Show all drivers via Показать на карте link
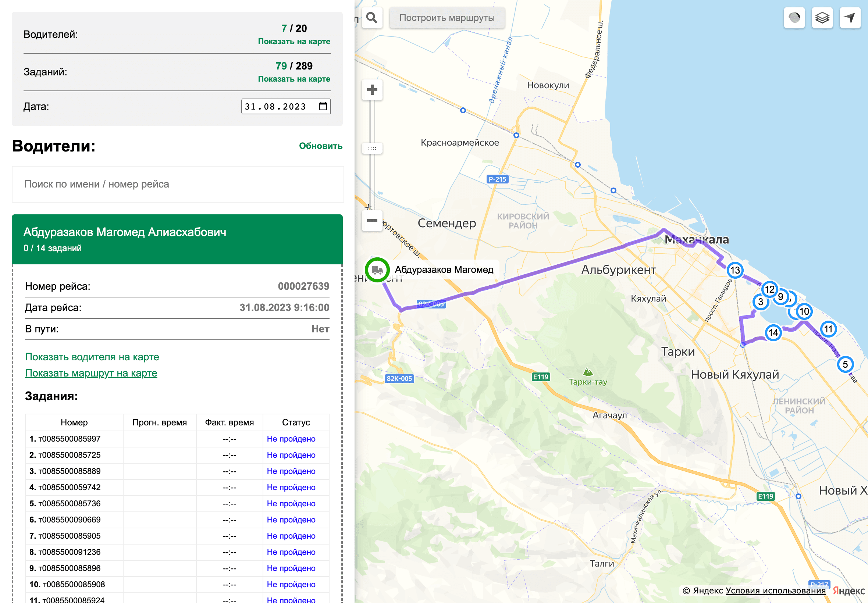The height and width of the screenshot is (603, 868). point(294,41)
